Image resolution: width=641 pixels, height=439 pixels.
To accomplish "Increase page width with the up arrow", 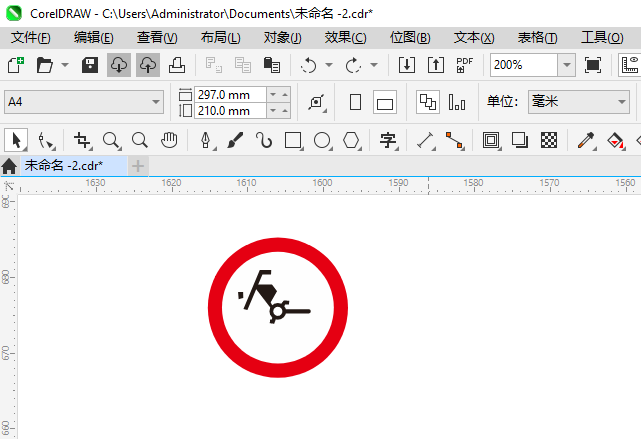I will [x=285, y=95].
